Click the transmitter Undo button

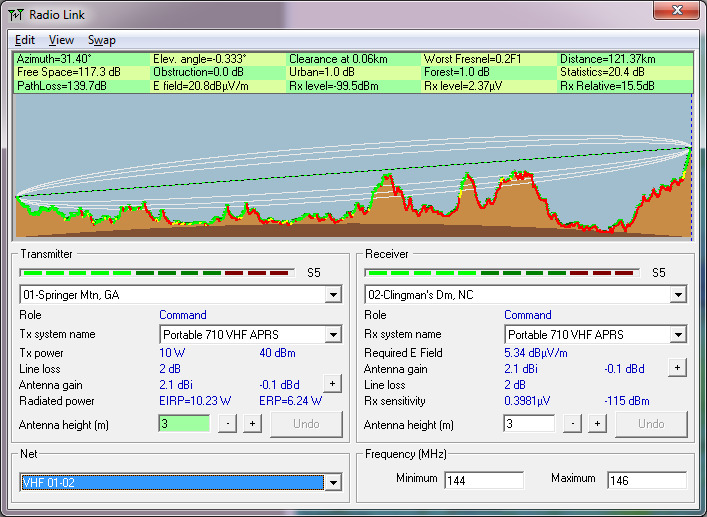coord(307,424)
